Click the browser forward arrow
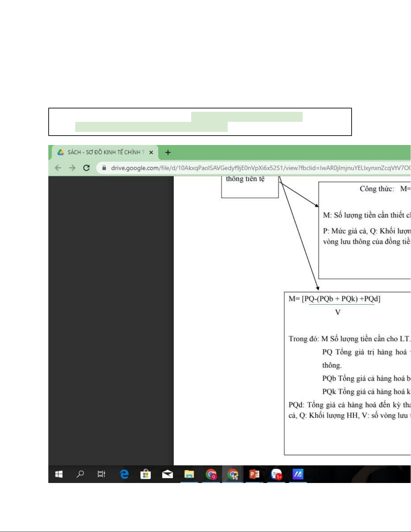The image size is (411, 532). [72, 168]
